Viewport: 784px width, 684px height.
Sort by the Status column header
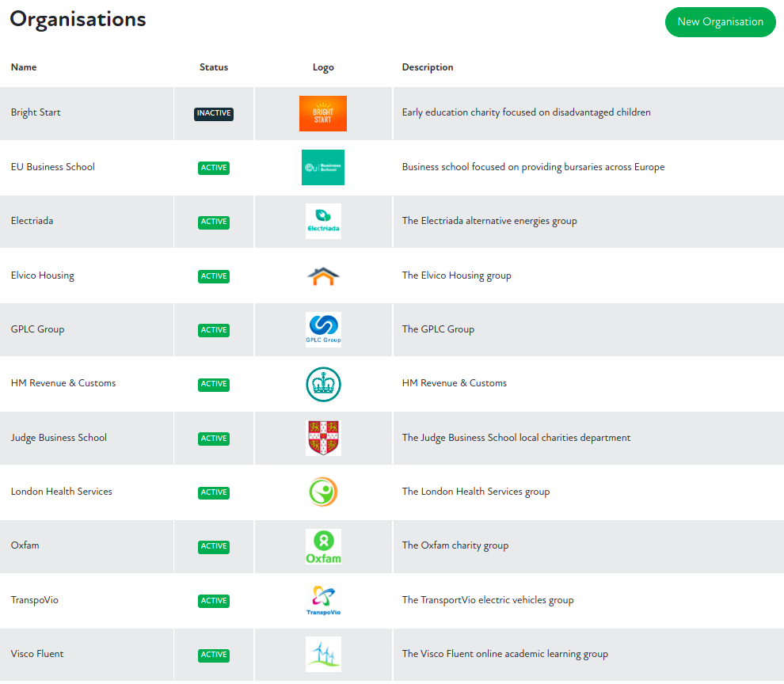(x=214, y=67)
